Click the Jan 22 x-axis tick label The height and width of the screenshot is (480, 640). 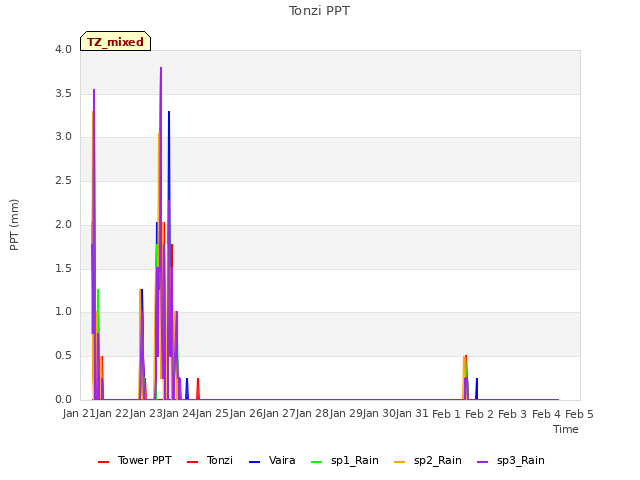point(112,414)
